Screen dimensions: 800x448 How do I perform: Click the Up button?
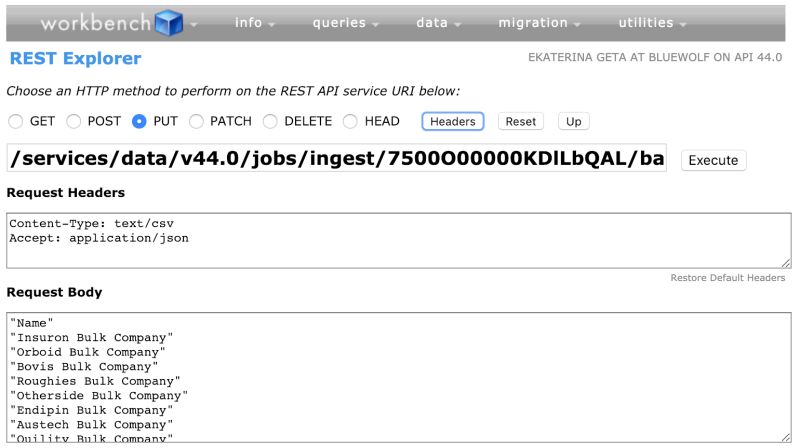[x=573, y=121]
